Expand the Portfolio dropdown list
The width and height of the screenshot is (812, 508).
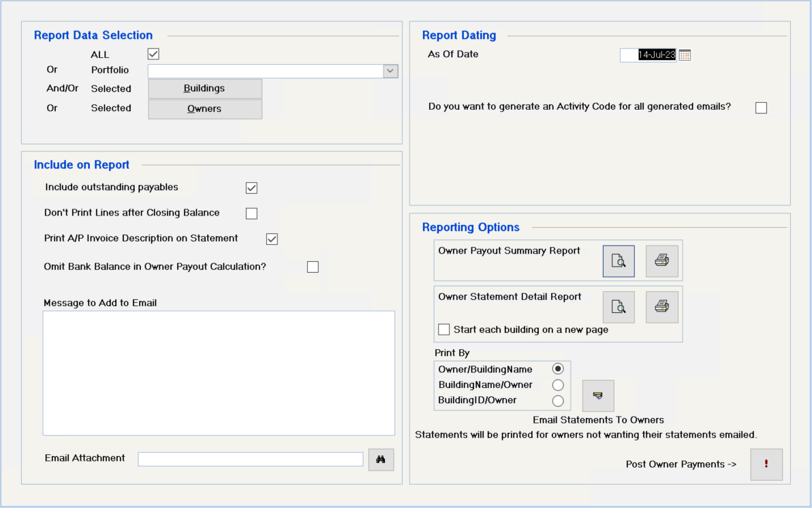pos(390,71)
